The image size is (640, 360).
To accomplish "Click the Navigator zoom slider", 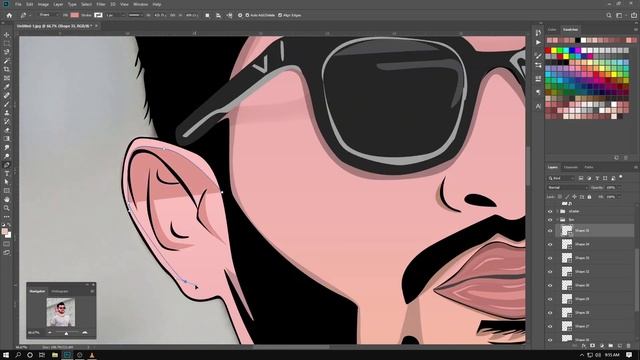I will 67,333.
